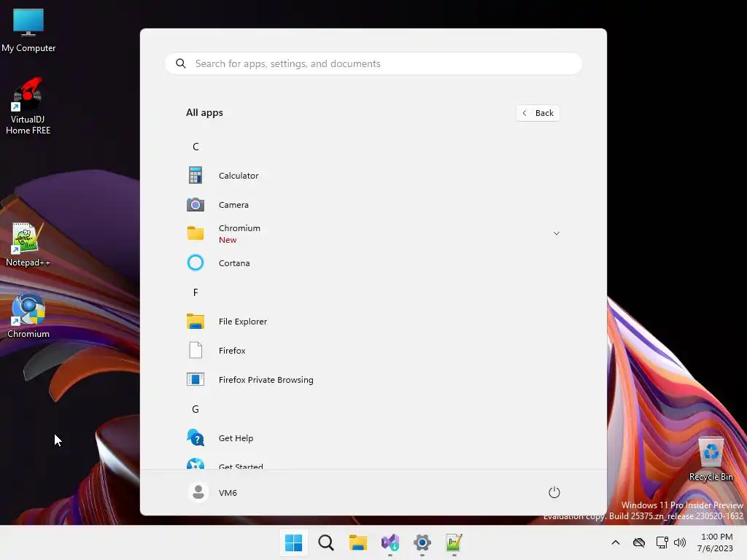747x560 pixels.
Task: Open the Get Help icon
Action: tap(196, 437)
